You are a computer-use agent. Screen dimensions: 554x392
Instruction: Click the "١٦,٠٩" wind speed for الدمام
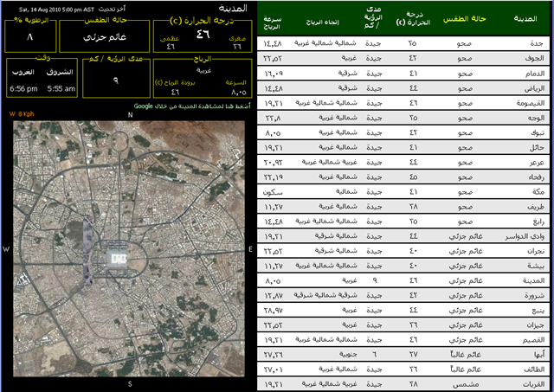pyautogui.click(x=274, y=74)
